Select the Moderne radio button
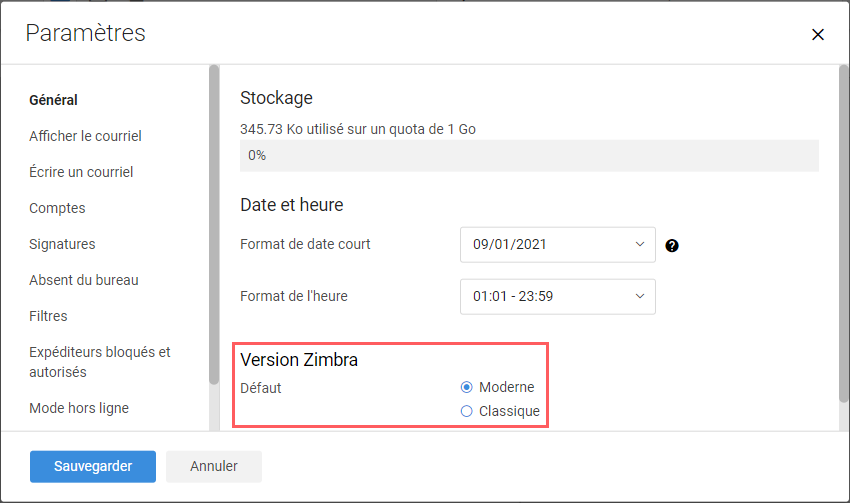Image resolution: width=850 pixels, height=503 pixels. 466,387
